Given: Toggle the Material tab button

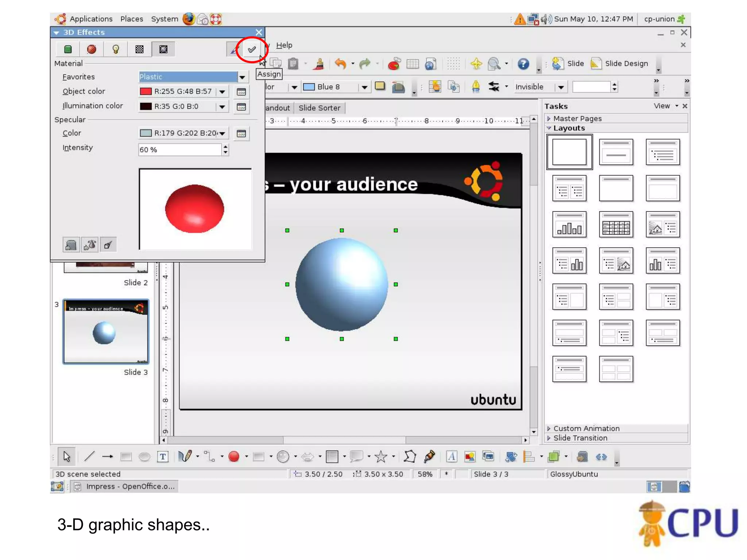Looking at the screenshot, I should point(163,49).
